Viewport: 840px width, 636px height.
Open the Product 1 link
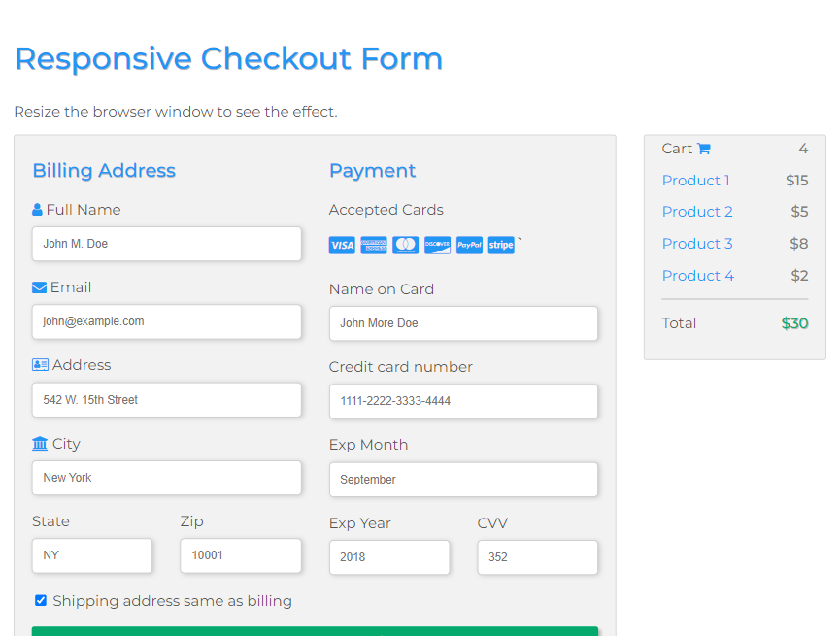point(695,181)
